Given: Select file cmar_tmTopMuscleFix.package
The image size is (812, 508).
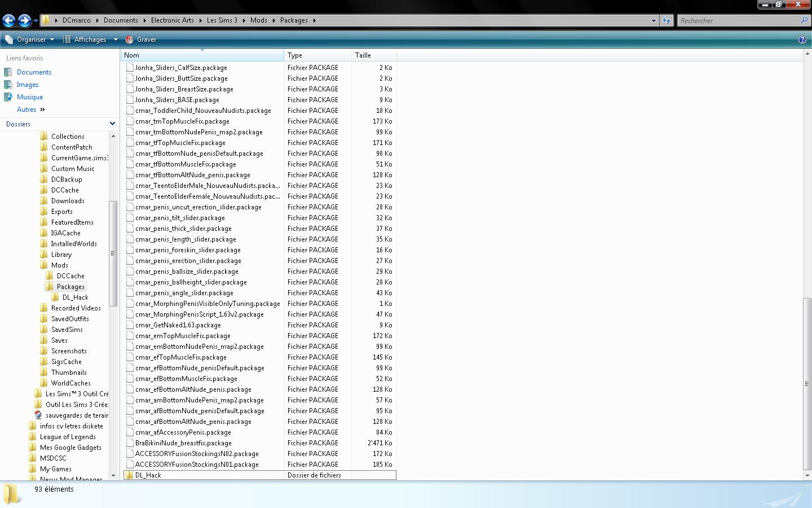Looking at the screenshot, I should point(182,121).
